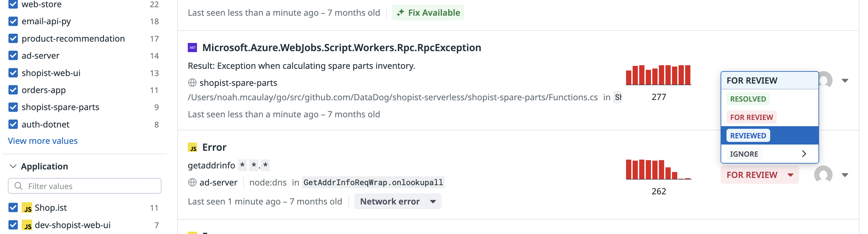Click the 277 count value

point(659,97)
